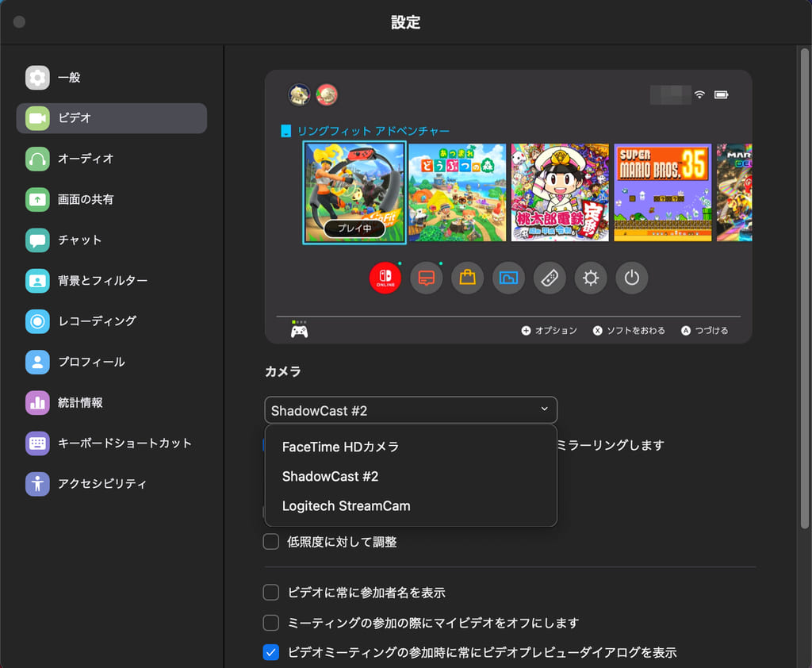This screenshot has width=812, height=668.
Task: Open the Switch album icon
Action: point(508,278)
